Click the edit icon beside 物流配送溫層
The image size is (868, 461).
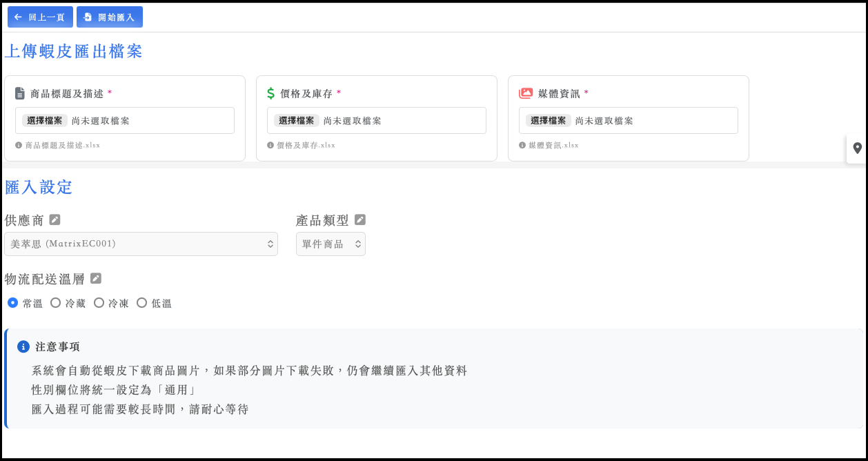tap(96, 278)
